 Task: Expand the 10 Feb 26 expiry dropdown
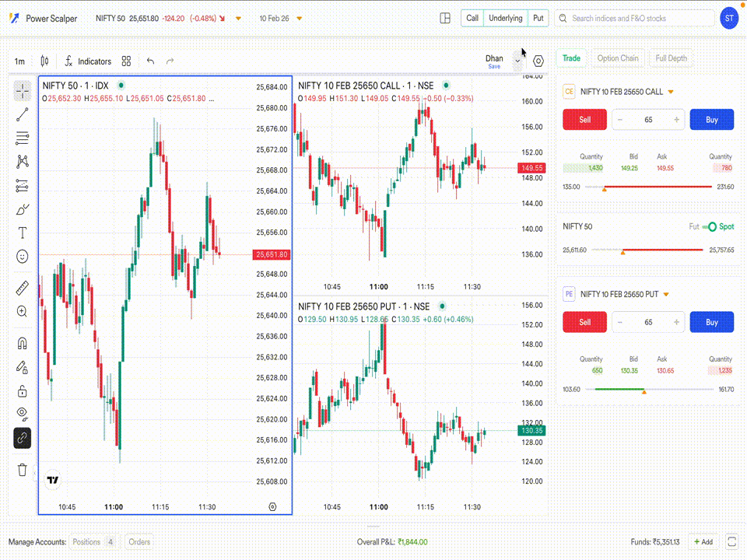click(300, 18)
